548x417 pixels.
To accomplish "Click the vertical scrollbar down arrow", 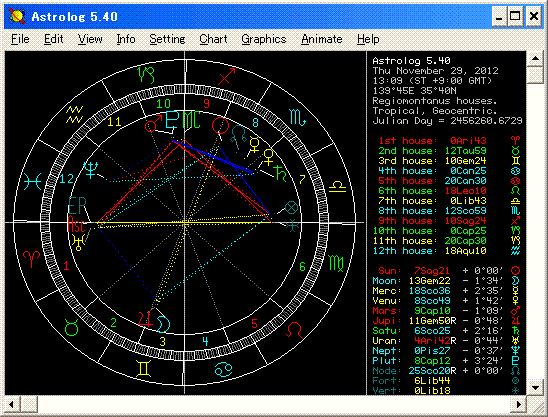I will point(535,387).
